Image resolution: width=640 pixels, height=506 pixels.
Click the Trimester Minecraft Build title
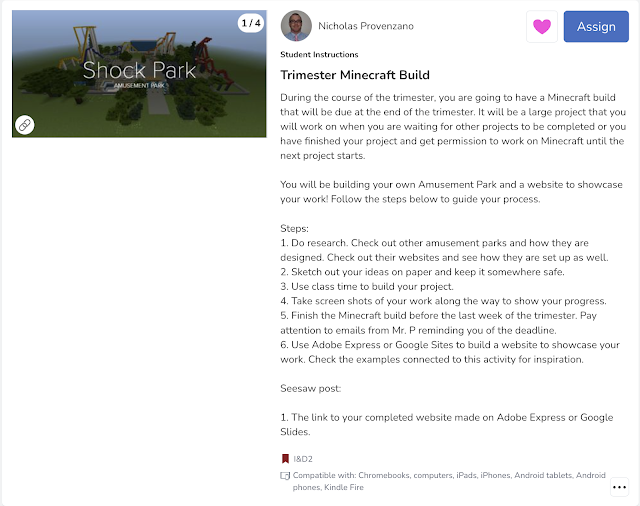coord(355,75)
